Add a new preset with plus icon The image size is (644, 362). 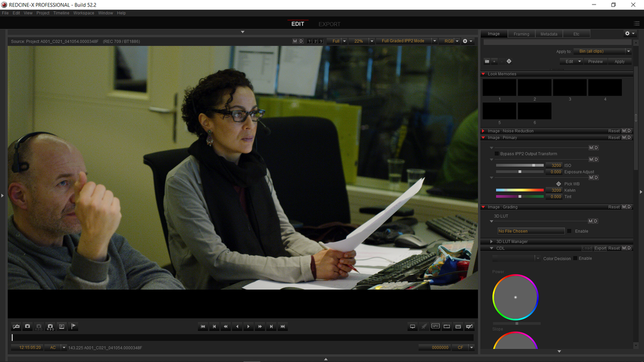point(494,61)
